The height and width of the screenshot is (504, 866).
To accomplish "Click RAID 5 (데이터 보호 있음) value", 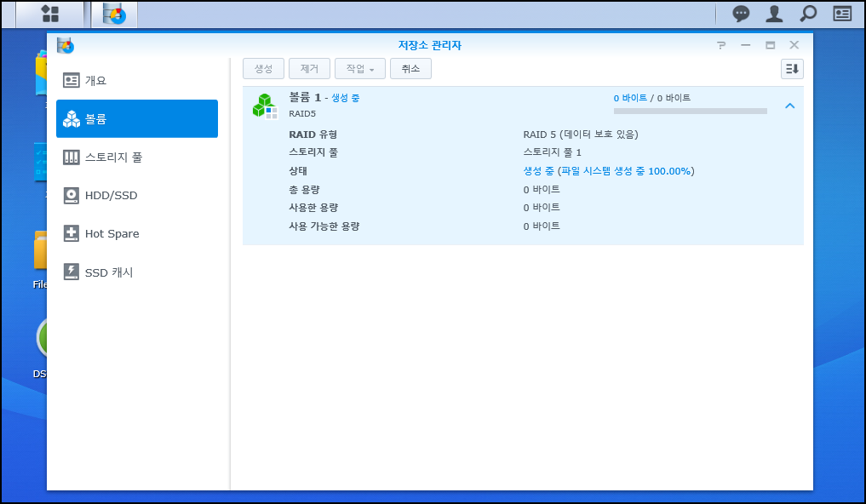I will [581, 135].
